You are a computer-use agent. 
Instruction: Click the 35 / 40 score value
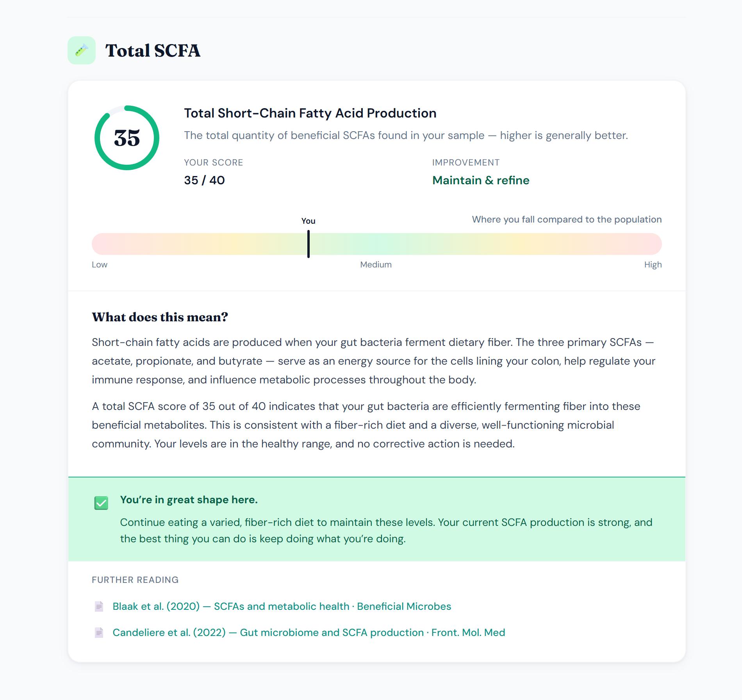pyautogui.click(x=204, y=180)
